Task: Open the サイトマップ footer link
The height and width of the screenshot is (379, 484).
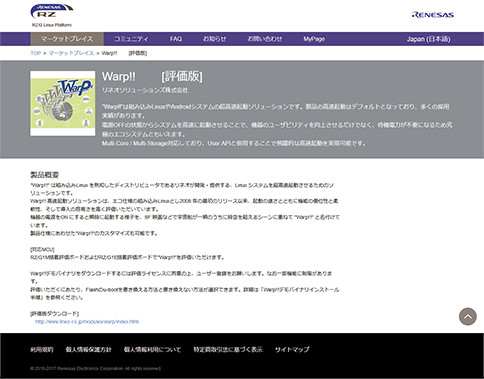Action: click(x=292, y=350)
